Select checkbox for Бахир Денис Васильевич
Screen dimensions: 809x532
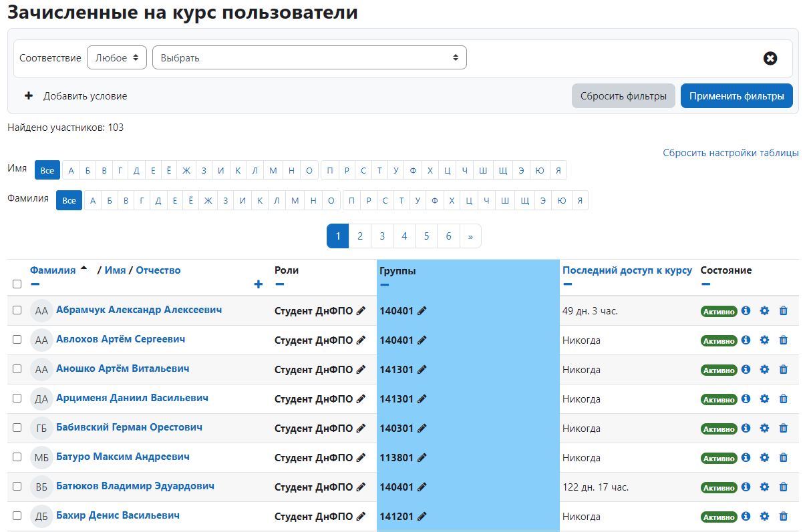(x=17, y=516)
